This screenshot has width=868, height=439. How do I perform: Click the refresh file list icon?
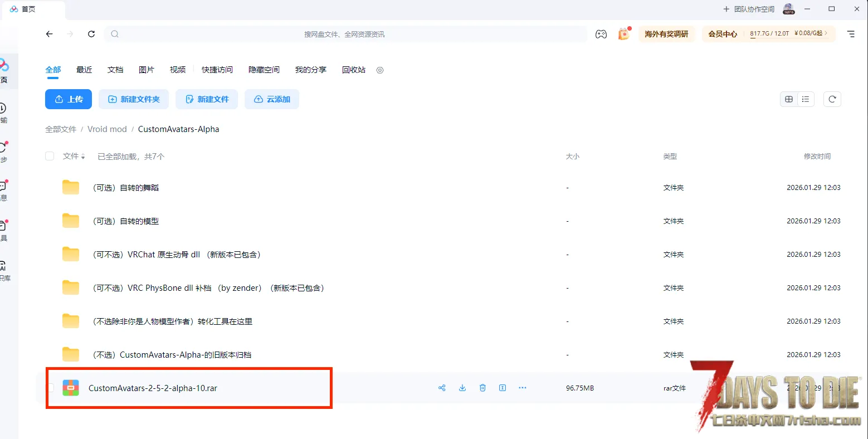[x=832, y=99]
